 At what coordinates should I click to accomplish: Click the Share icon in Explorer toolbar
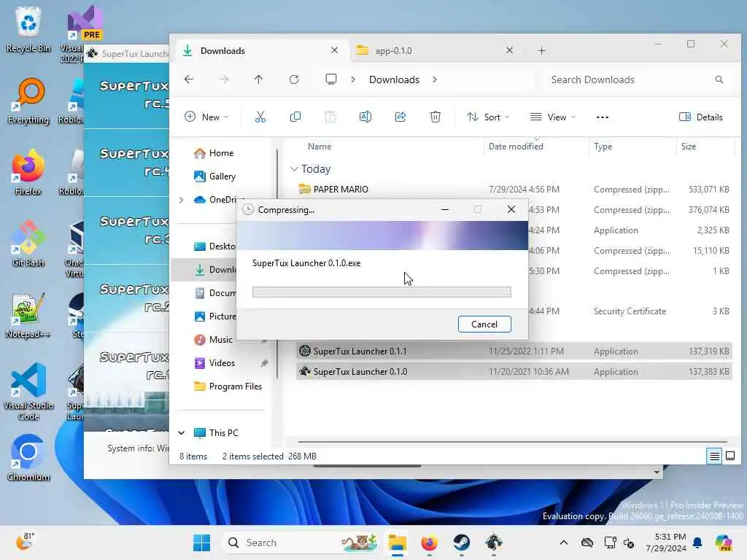[400, 117]
